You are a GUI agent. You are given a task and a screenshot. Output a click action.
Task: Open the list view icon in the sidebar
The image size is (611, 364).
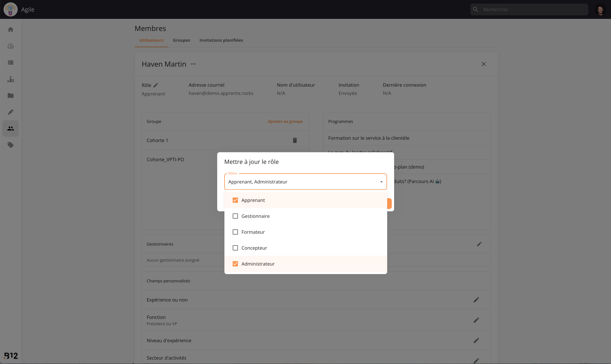click(11, 62)
